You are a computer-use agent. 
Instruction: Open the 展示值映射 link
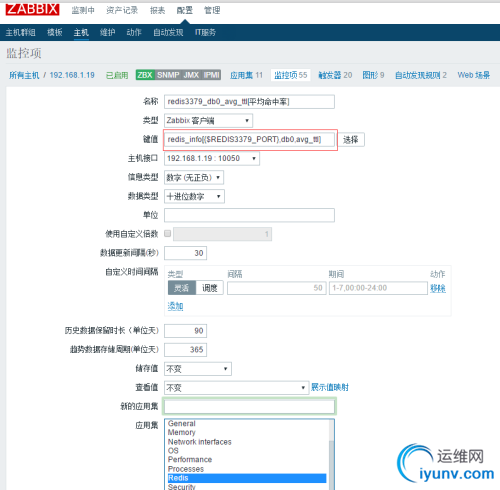tap(330, 387)
